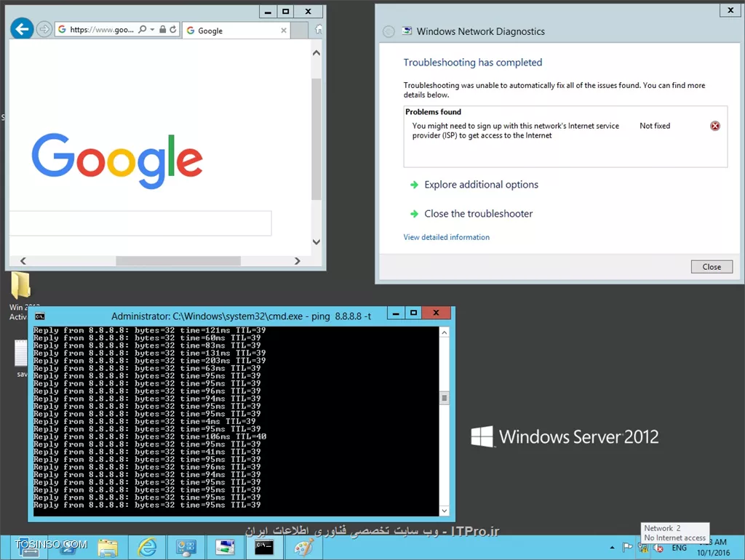The image size is (745, 560).
Task: Click the IE horizontal scrollbar right arrow
Action: (297, 261)
